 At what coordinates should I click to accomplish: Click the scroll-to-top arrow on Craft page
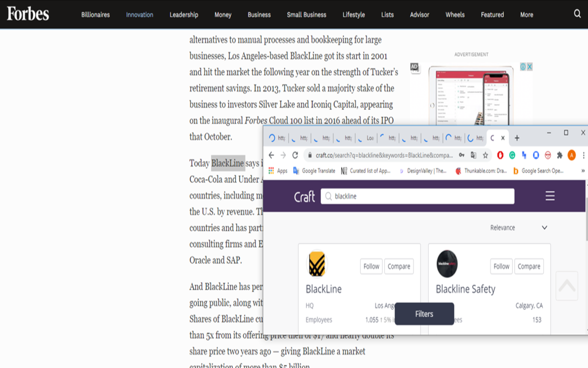(567, 286)
